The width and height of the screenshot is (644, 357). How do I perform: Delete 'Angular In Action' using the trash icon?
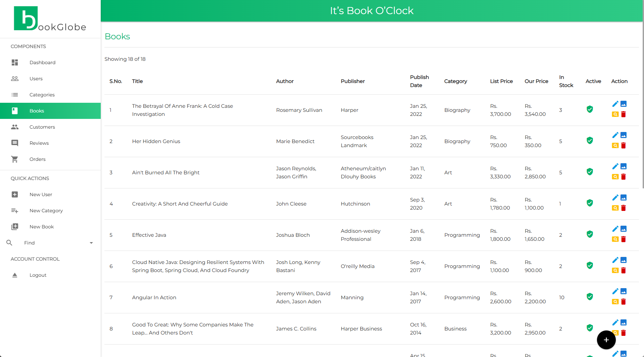click(624, 302)
